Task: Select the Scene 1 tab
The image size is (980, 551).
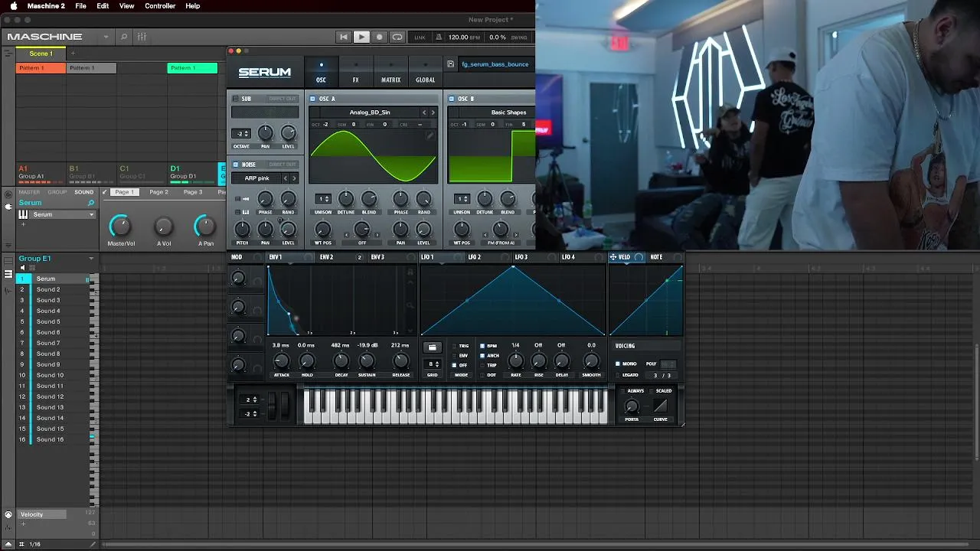Action: click(41, 54)
